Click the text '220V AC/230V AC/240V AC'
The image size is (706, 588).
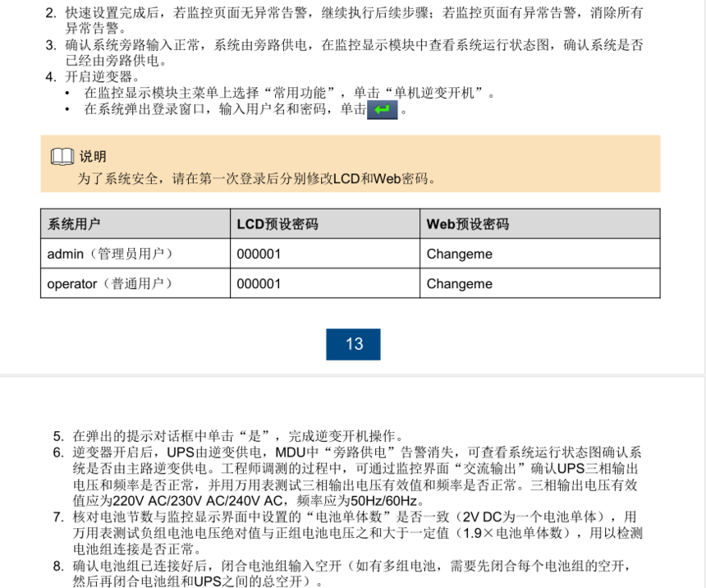tap(198, 501)
